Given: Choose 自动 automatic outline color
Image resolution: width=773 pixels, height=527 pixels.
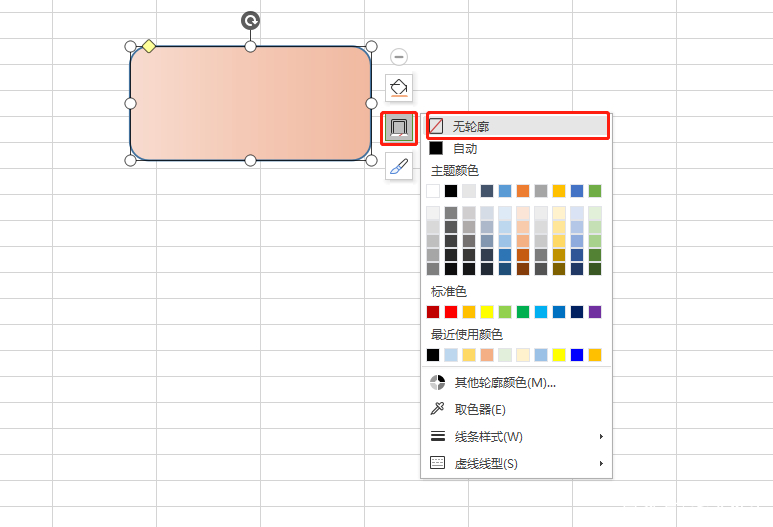Looking at the screenshot, I should (x=518, y=148).
